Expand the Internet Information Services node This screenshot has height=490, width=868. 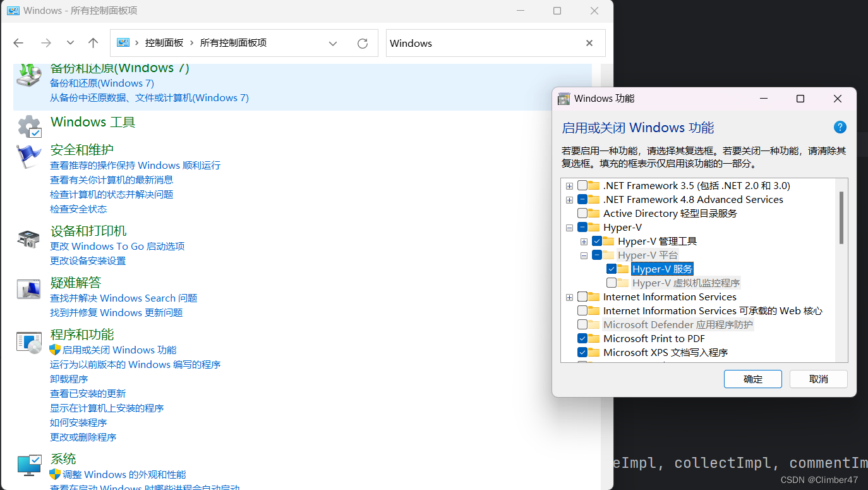570,297
